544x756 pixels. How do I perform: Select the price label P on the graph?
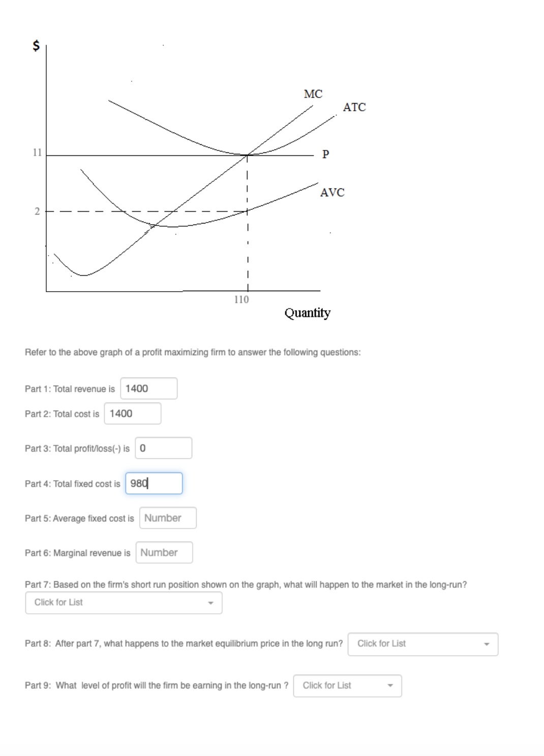[326, 155]
